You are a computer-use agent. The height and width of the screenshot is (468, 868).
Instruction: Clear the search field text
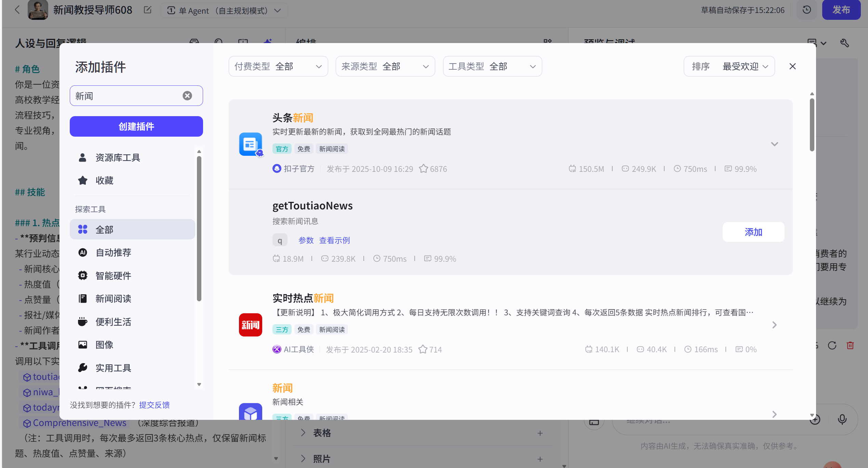tap(187, 96)
